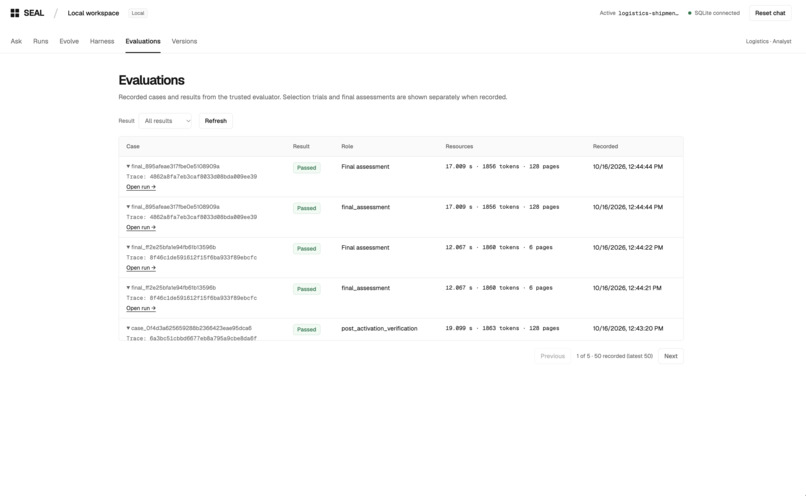Viewport: 806px width, 496px height.
Task: Click the Case column header
Action: (133, 146)
